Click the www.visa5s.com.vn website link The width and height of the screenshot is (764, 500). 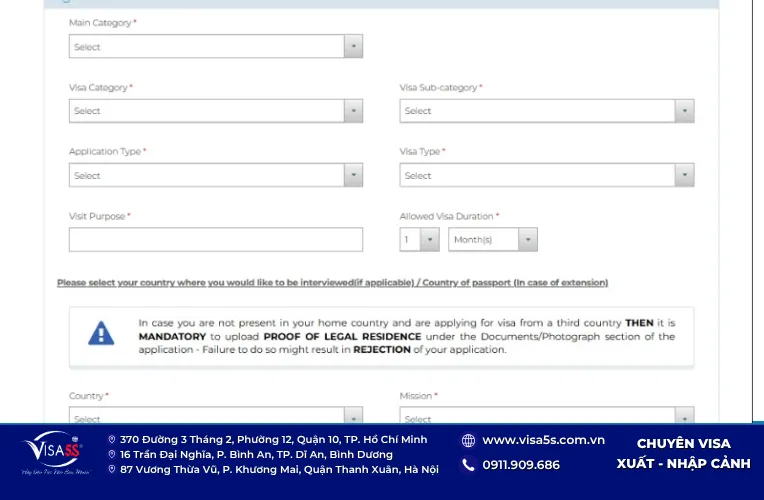pos(543,440)
